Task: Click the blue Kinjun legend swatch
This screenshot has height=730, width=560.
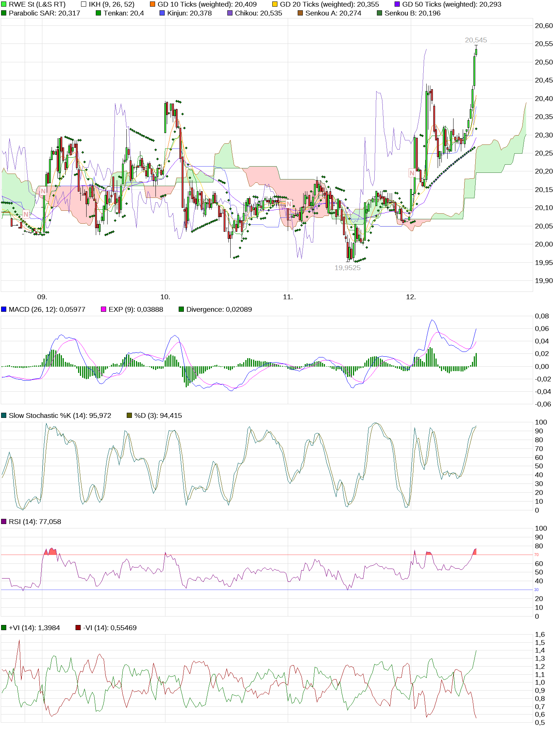Action: 162,13
